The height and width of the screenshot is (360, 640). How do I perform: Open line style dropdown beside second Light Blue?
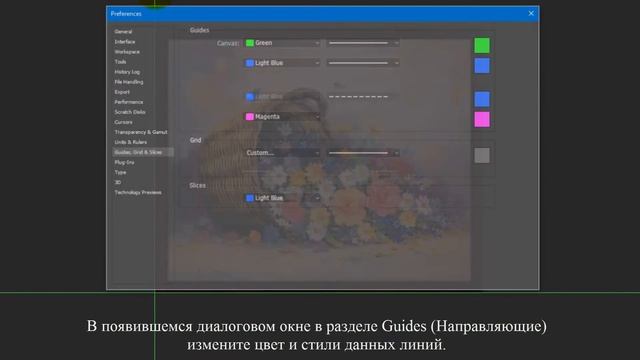tap(363, 63)
